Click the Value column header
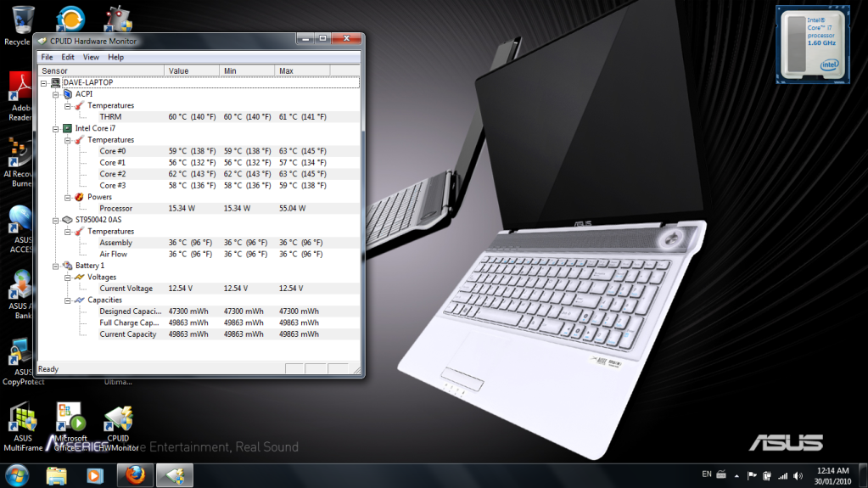Viewport: 868px width, 488px height. tap(192, 71)
